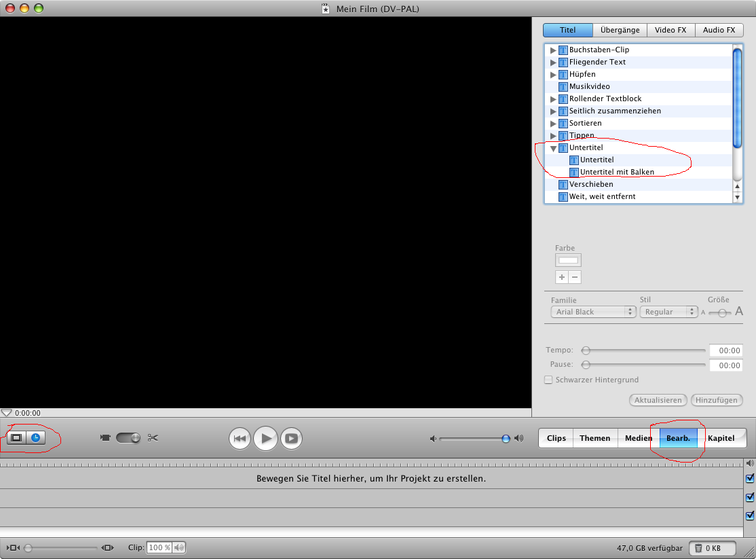Viewport: 756px width, 559px height.
Task: Collapse the Untertitel disclosure triangle
Action: [x=553, y=147]
